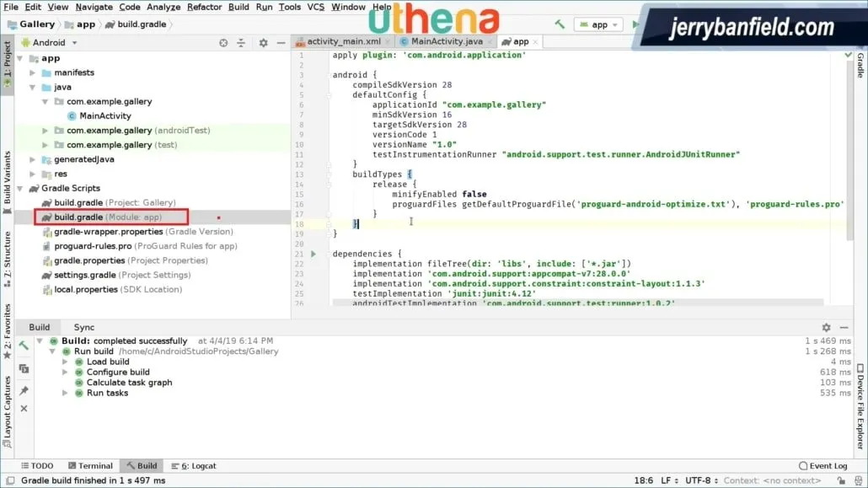Click the lock icon in status bar
The image size is (868, 488).
pos(841,480)
